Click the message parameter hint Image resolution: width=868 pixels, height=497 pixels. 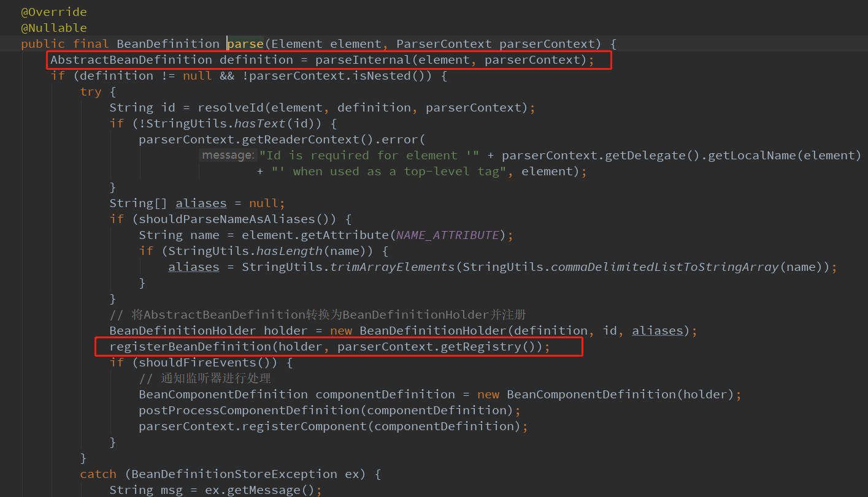point(227,155)
